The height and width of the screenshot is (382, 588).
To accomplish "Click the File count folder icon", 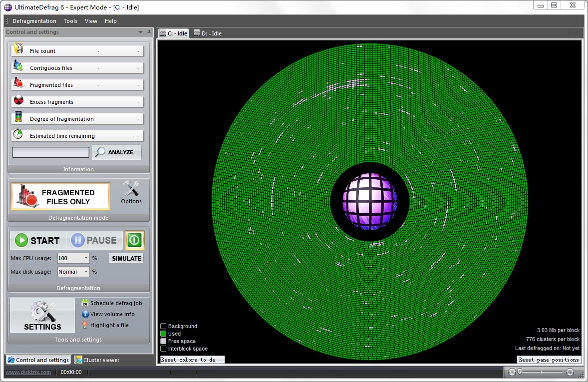I will coord(18,49).
